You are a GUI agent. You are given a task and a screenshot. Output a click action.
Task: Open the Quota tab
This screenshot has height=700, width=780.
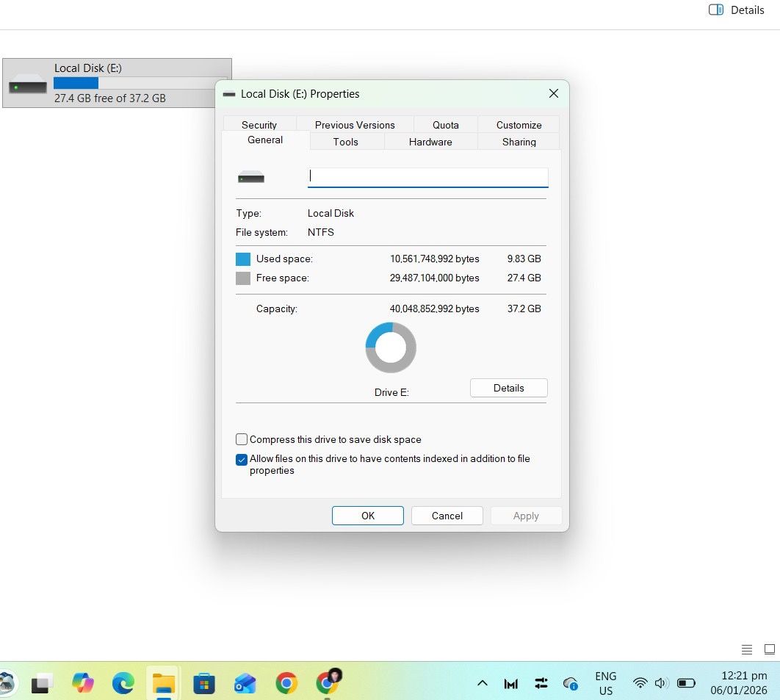click(445, 124)
